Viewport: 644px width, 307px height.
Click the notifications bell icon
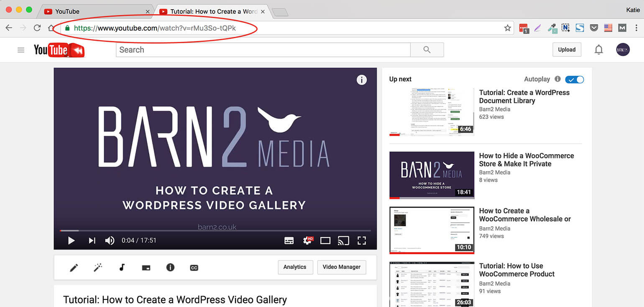coord(599,49)
